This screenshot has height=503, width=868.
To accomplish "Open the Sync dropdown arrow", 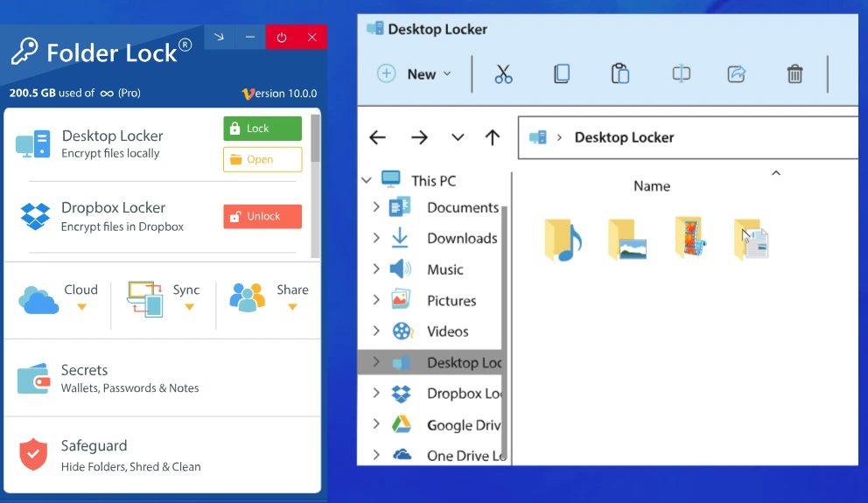I will pyautogui.click(x=189, y=307).
